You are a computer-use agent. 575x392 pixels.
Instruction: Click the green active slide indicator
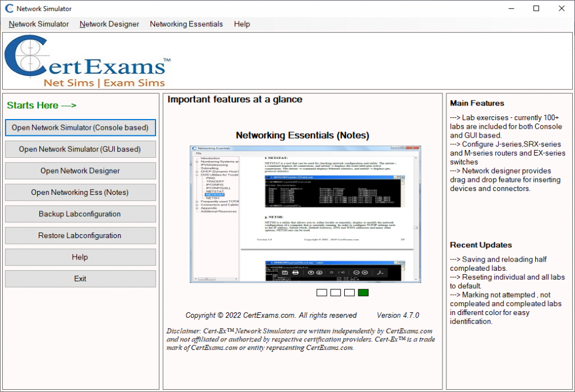(x=363, y=293)
